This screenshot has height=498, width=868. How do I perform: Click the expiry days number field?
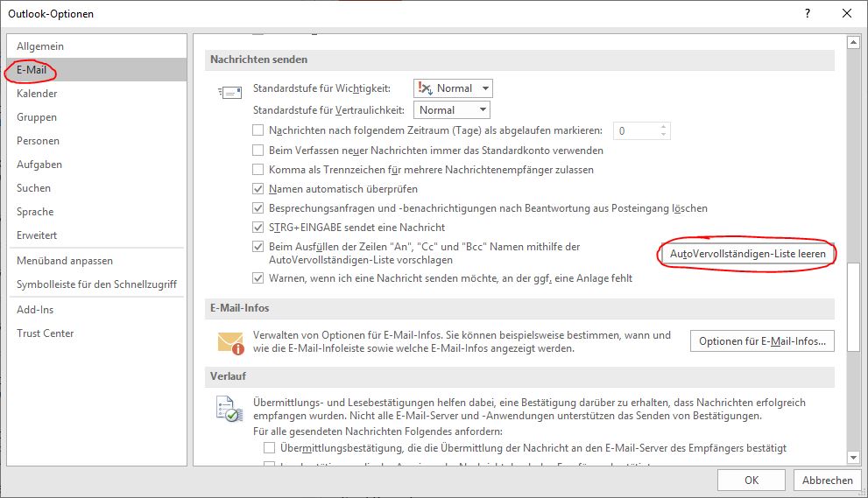click(x=636, y=131)
